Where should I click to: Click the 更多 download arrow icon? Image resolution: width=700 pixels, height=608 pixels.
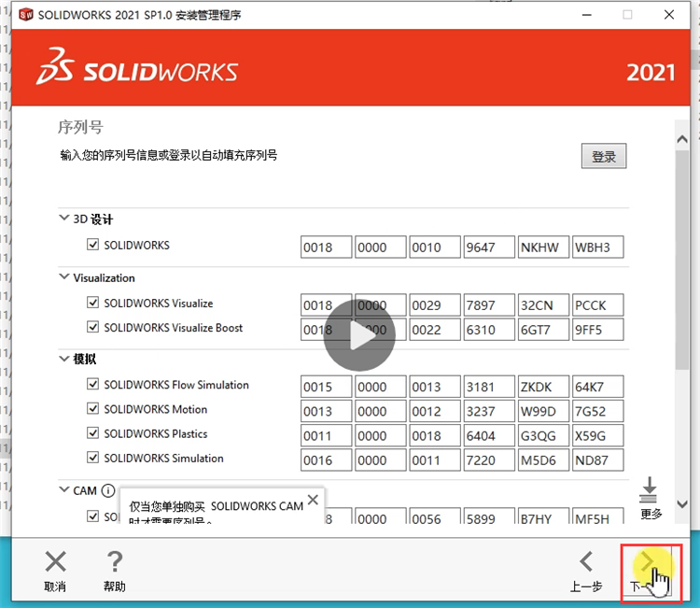649,489
